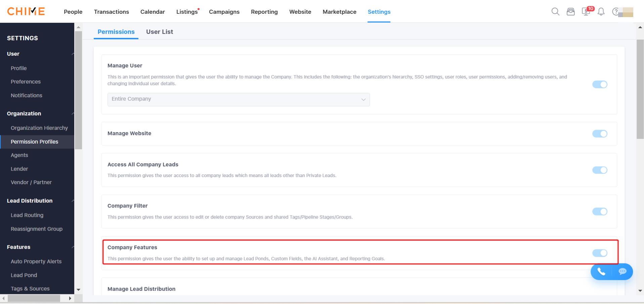Open Preferences in sidebar

26,82
